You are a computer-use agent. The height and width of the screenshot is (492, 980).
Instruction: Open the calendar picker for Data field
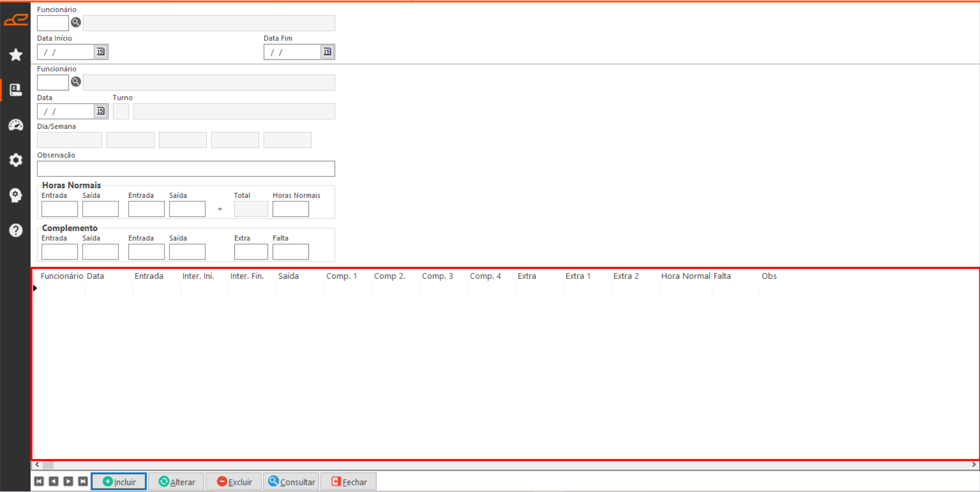(x=101, y=111)
